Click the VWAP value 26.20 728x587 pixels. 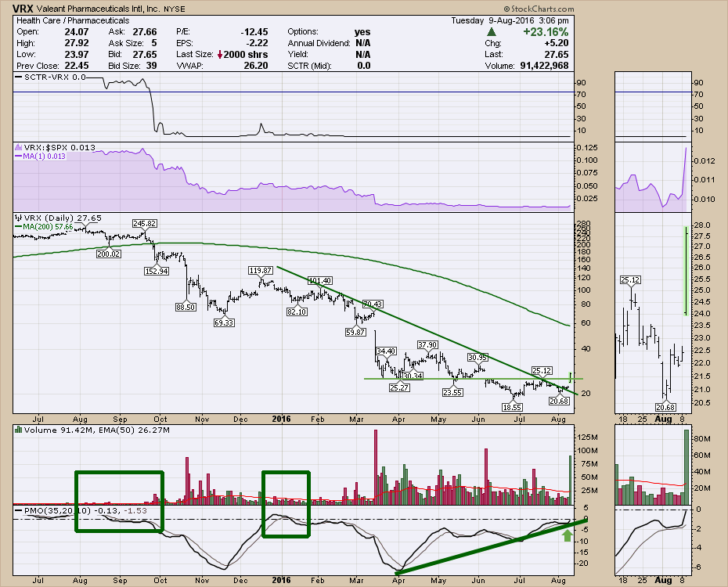pyautogui.click(x=256, y=66)
